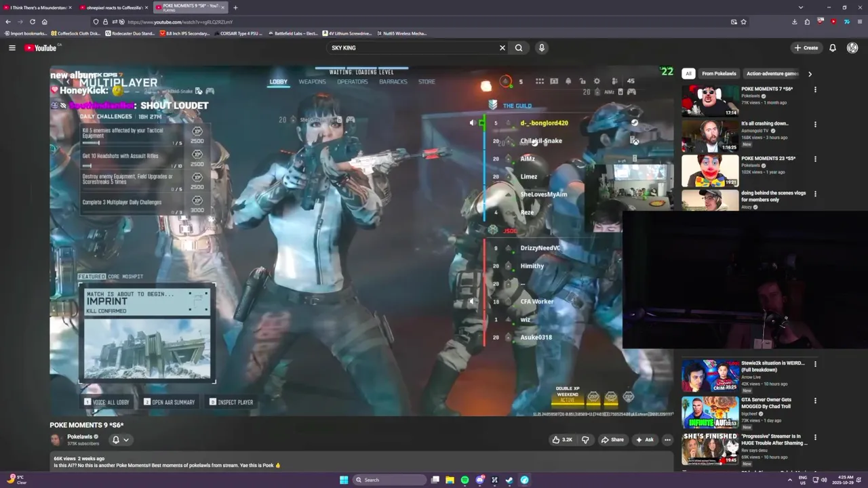
Task: Select the Action-adventure games chip
Action: click(772, 73)
